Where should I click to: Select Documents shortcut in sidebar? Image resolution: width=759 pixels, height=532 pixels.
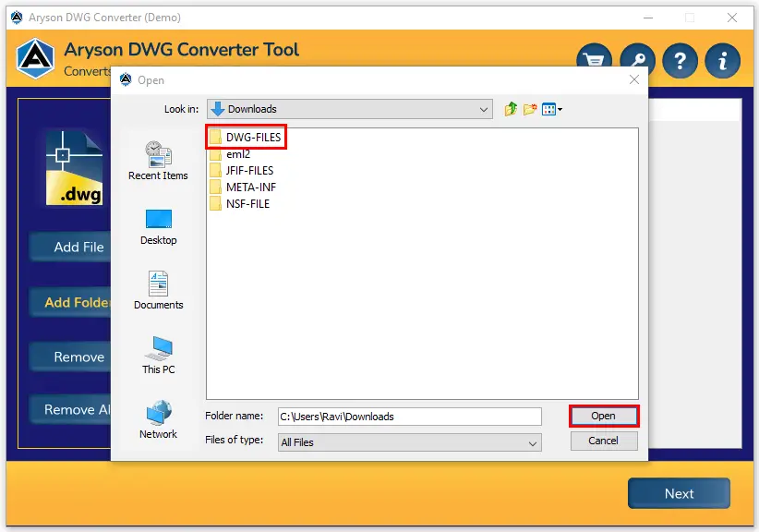(158, 290)
